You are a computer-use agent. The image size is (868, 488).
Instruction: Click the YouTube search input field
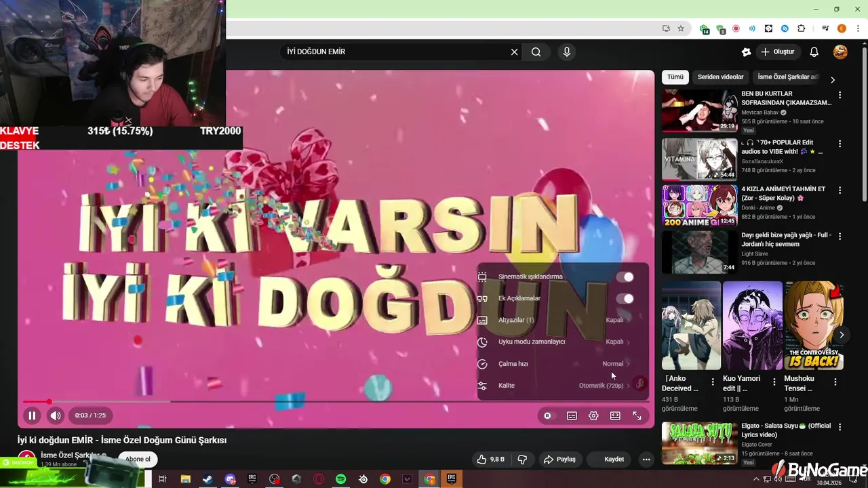tap(397, 52)
